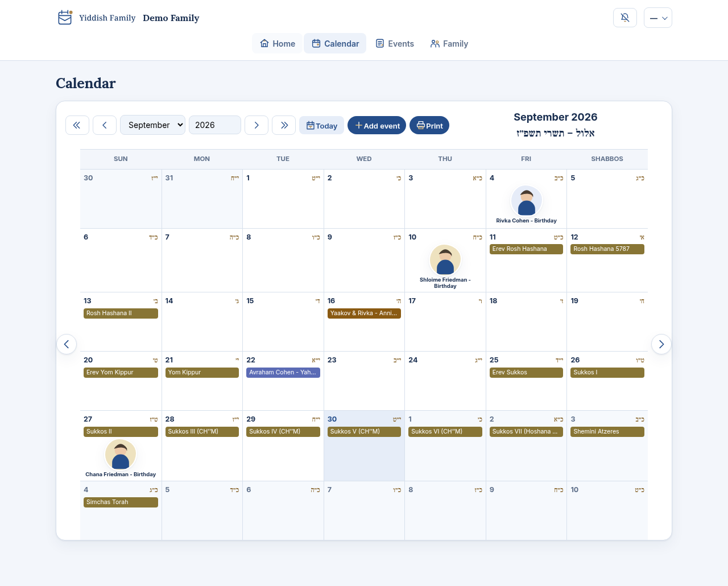Switch to the Calendar tab
The image size is (728, 586).
point(335,43)
